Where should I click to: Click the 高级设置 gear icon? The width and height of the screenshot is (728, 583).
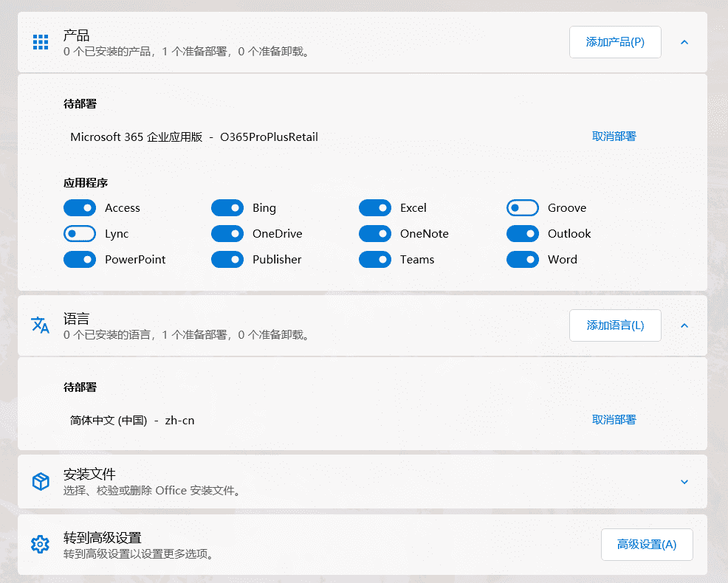(40, 544)
